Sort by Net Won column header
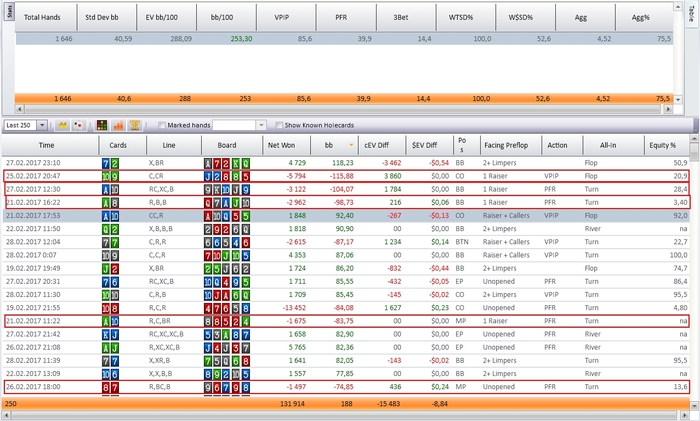 point(286,145)
